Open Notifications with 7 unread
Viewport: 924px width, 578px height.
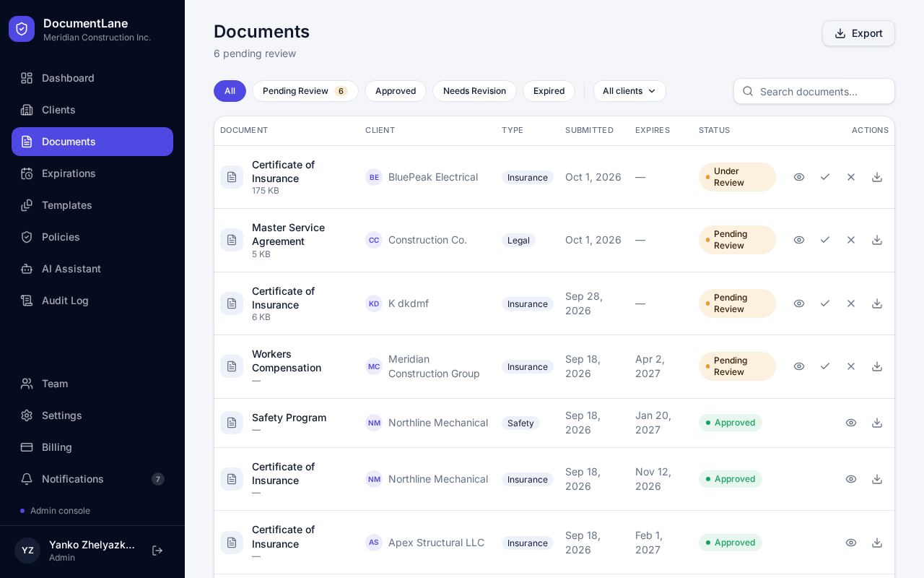(92, 479)
